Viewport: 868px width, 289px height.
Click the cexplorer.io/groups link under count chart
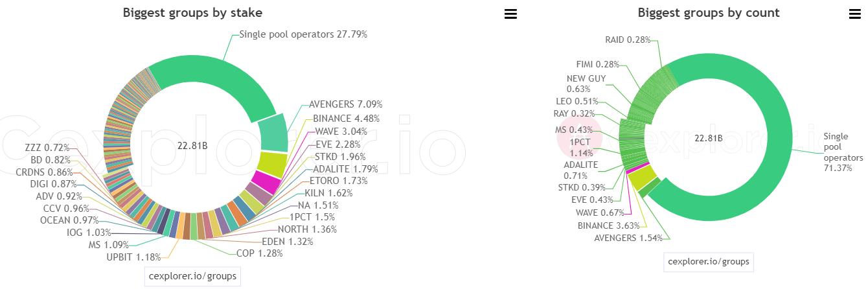[x=709, y=262]
